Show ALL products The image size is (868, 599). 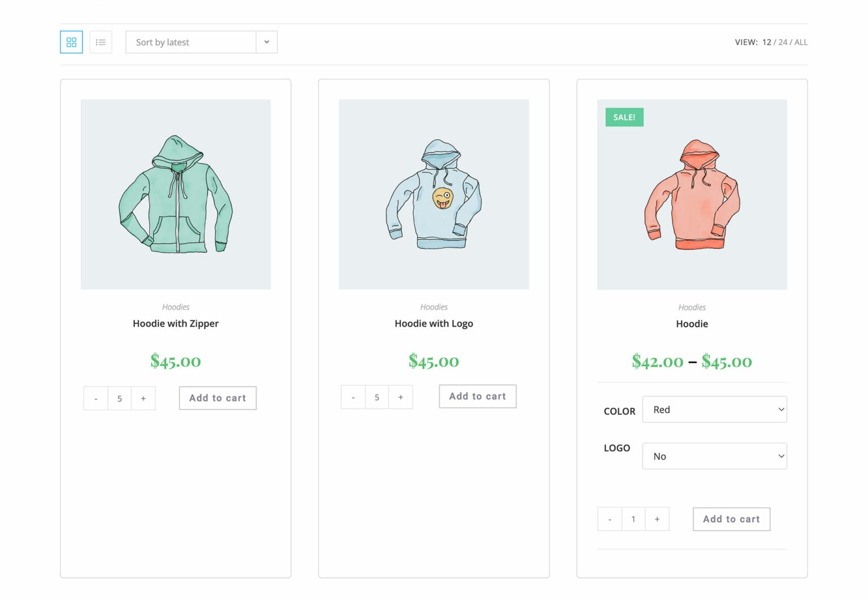pyautogui.click(x=801, y=42)
